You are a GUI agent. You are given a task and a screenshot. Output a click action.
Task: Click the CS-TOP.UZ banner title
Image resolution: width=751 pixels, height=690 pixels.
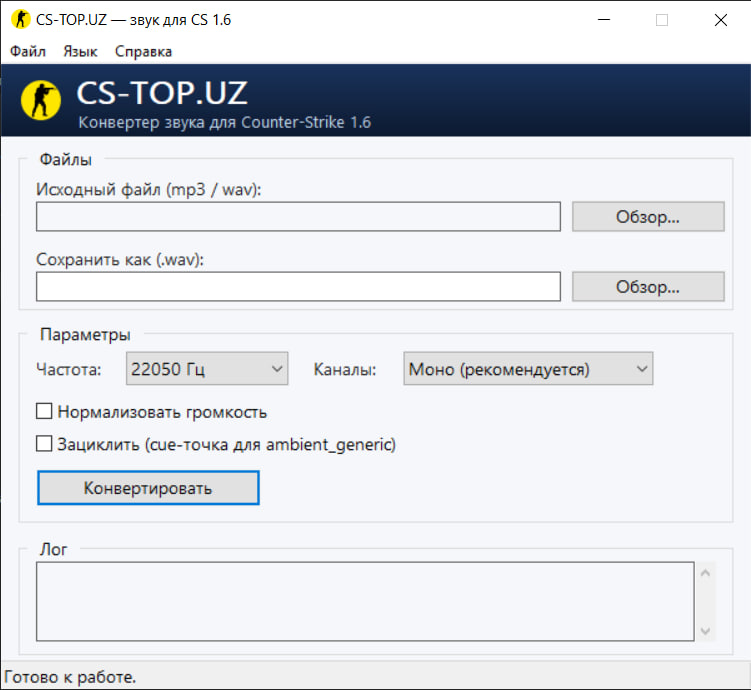click(162, 92)
